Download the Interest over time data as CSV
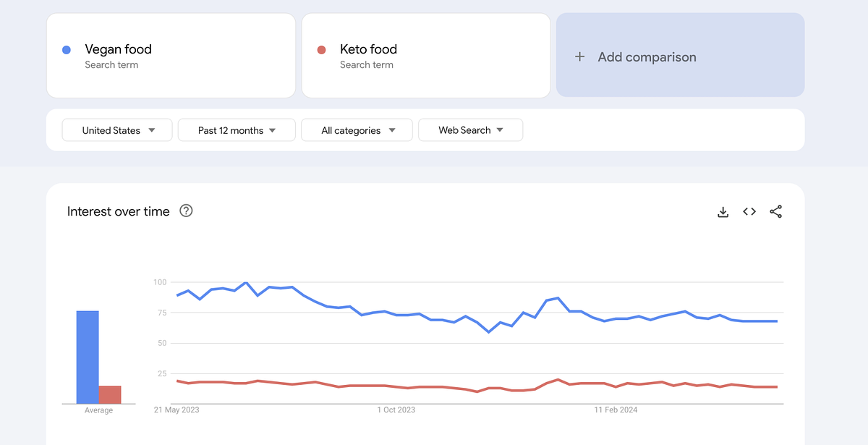 point(723,211)
